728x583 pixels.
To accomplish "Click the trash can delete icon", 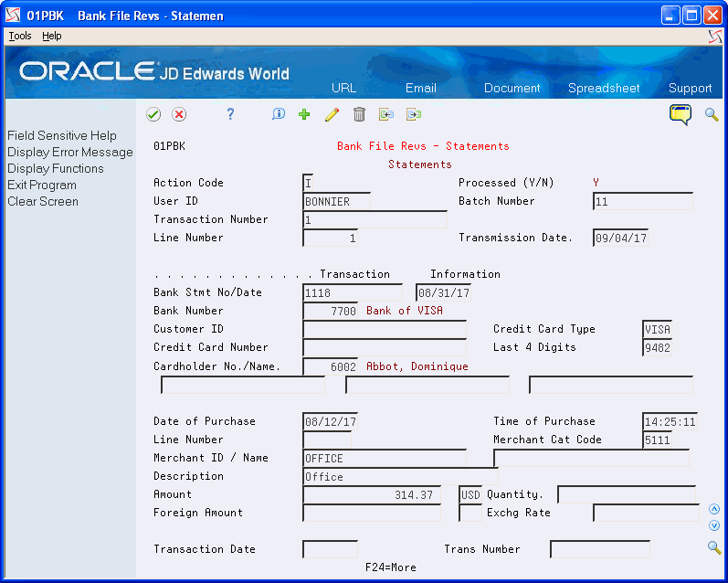I will click(x=359, y=114).
